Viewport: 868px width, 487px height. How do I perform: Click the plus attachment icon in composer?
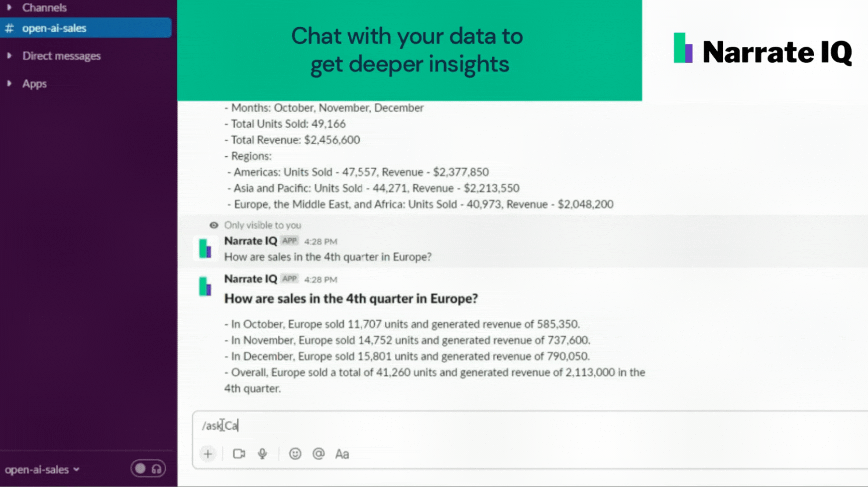tap(207, 454)
